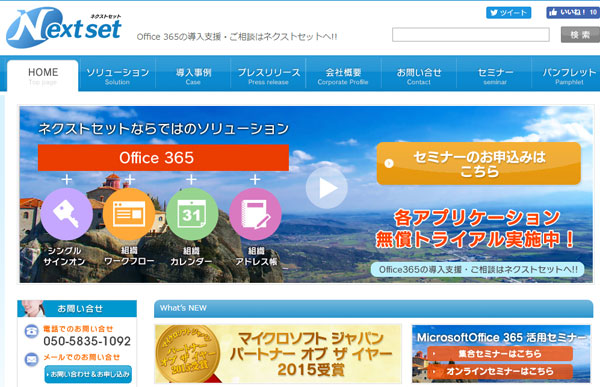Click the mail contact envelope icon
The image size is (600, 387).
pos(31,359)
